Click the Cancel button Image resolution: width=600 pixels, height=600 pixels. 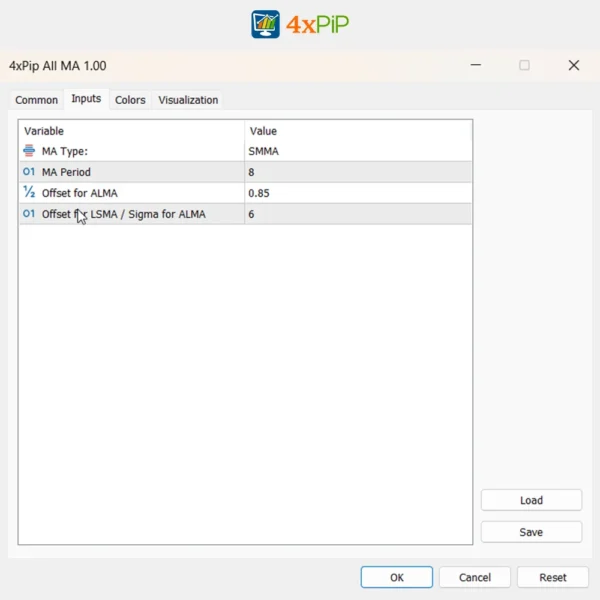point(474,577)
